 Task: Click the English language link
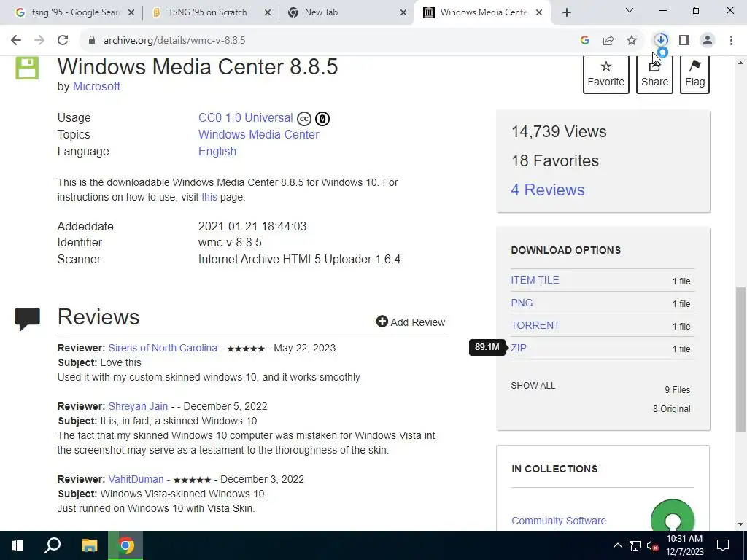coord(217,151)
